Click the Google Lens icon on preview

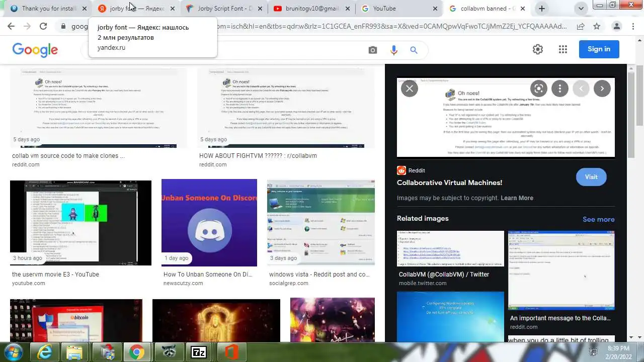click(x=539, y=88)
